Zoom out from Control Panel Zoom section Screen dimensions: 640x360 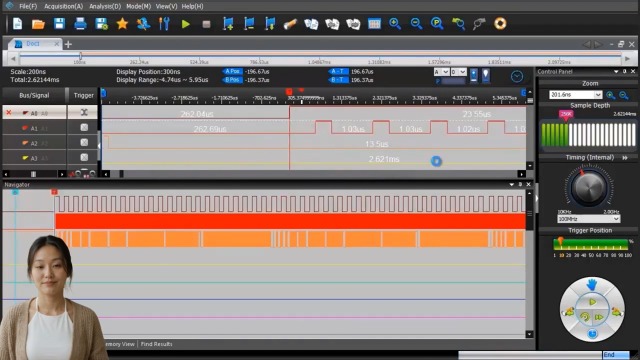click(x=624, y=95)
